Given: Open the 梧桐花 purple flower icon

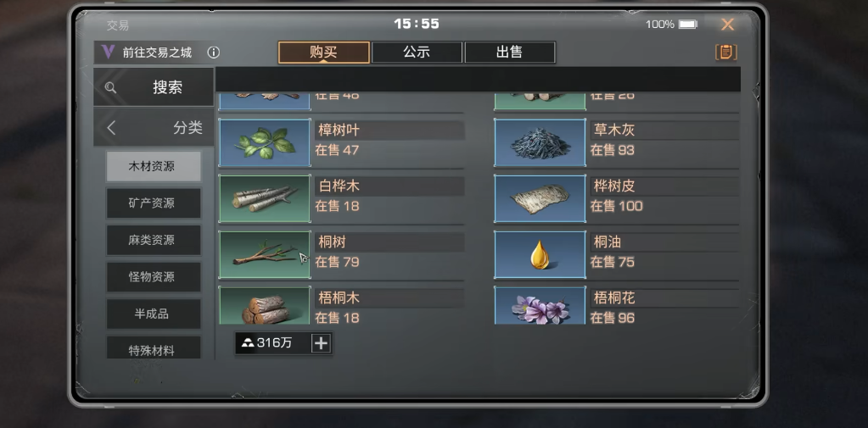Looking at the screenshot, I should click(x=540, y=305).
